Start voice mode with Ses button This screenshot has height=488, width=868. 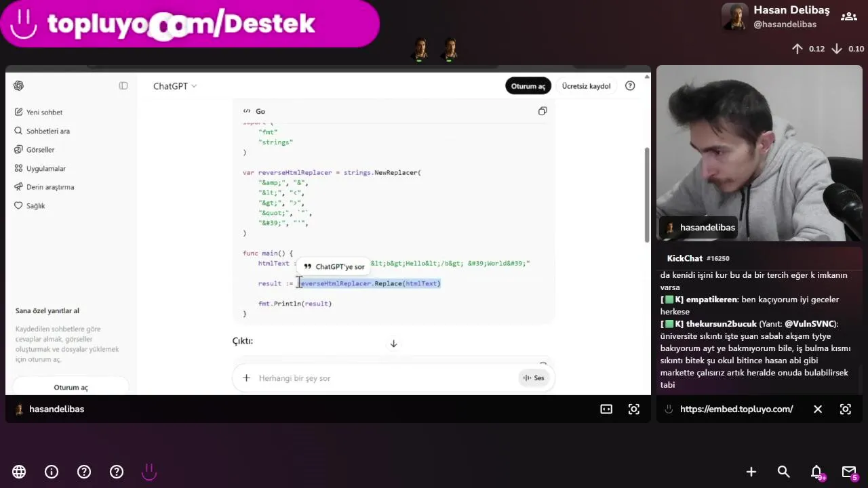pos(534,378)
